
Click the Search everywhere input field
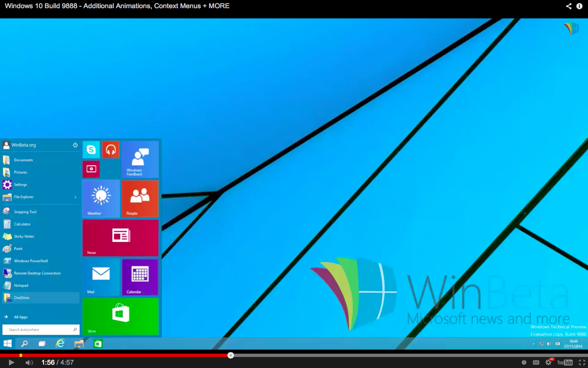coord(41,330)
